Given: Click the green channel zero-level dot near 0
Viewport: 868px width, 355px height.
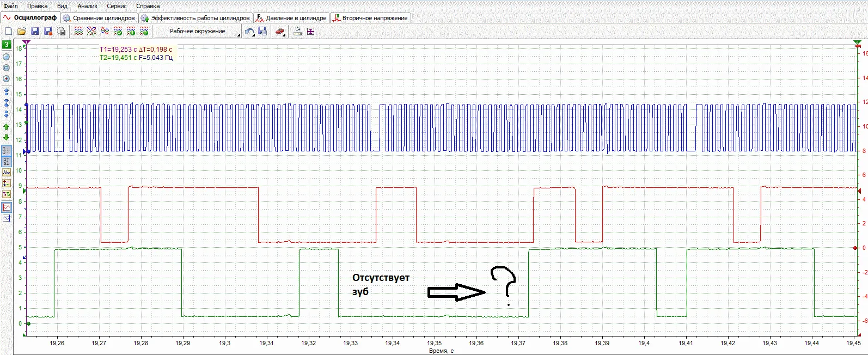Looking at the screenshot, I should click(x=28, y=324).
